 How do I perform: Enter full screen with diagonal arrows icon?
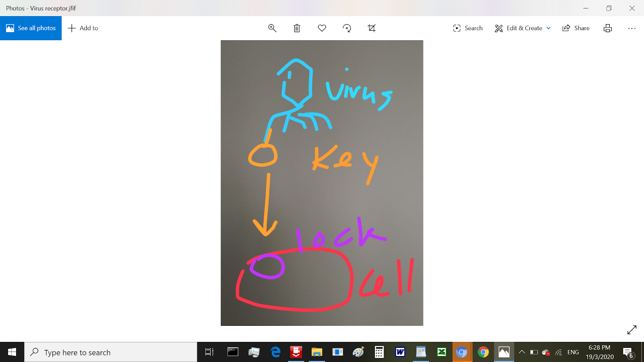(x=632, y=330)
